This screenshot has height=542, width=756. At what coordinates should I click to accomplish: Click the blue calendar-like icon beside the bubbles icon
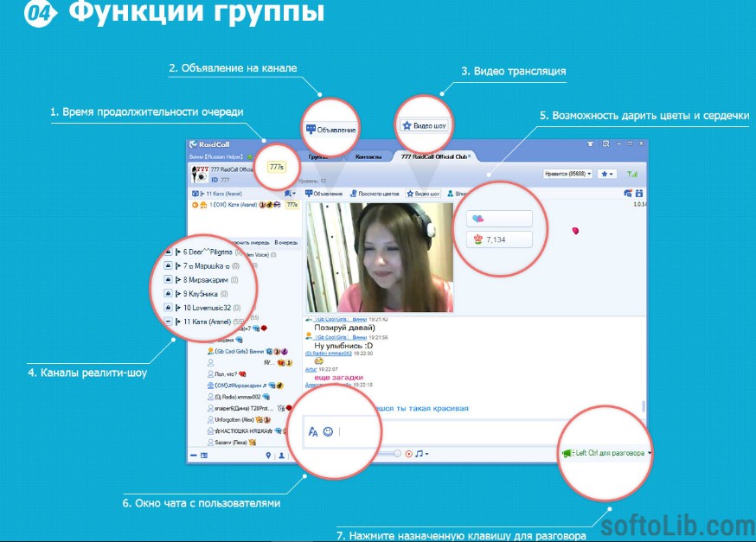pyautogui.click(x=639, y=193)
